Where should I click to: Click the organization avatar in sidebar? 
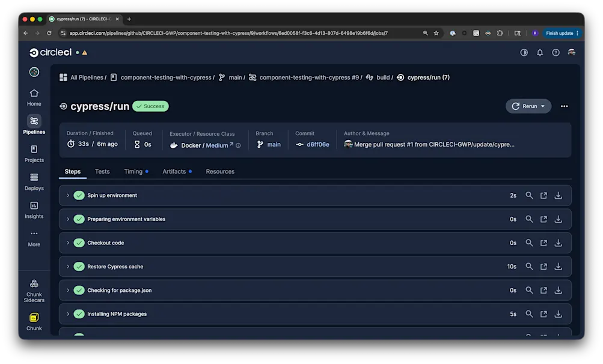pyautogui.click(x=34, y=72)
